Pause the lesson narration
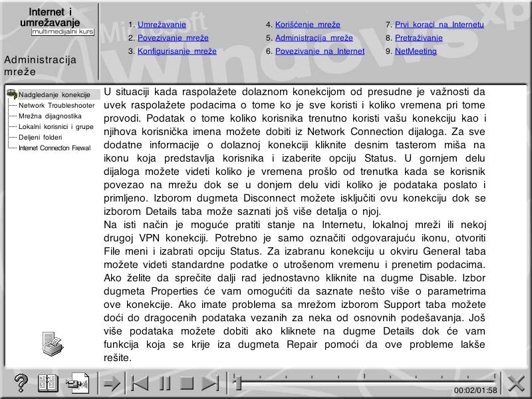Image resolution: width=532 pixels, height=399 pixels. 164,382
